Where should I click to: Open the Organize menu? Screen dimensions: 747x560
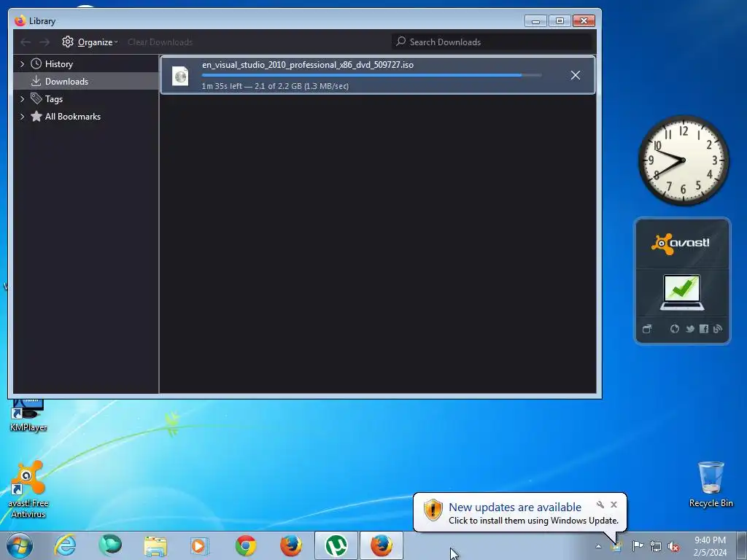(90, 42)
